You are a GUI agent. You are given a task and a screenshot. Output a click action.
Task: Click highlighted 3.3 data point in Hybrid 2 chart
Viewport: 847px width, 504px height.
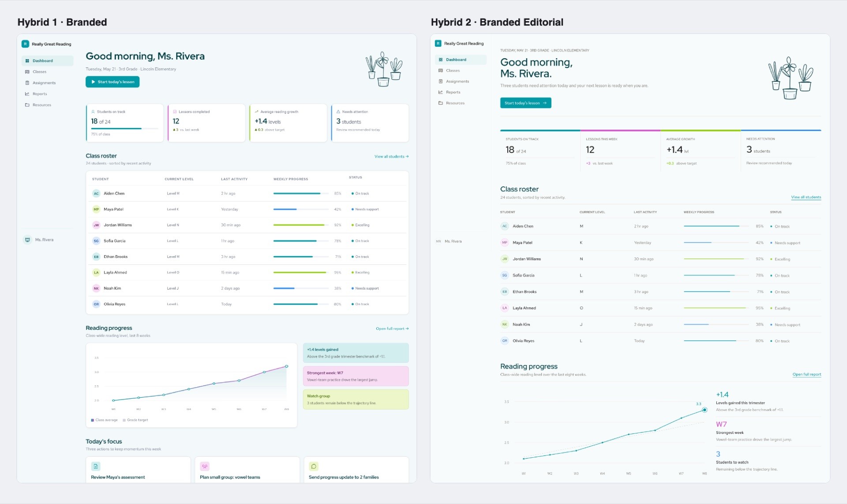(705, 410)
